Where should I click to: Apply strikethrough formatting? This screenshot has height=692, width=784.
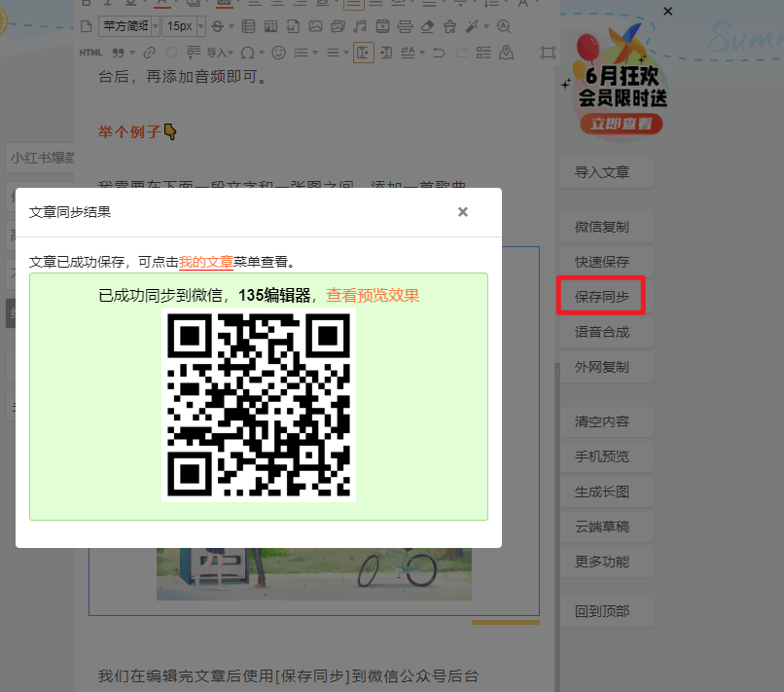pyautogui.click(x=217, y=26)
